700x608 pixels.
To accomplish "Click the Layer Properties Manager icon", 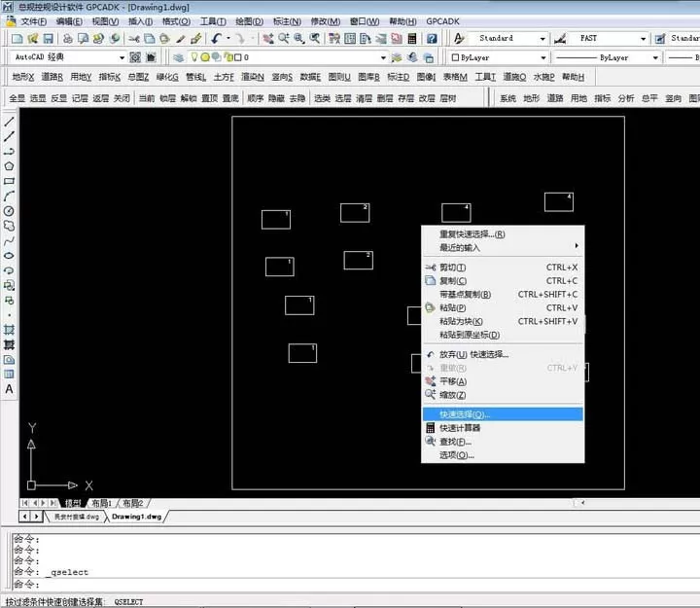I will (x=178, y=57).
